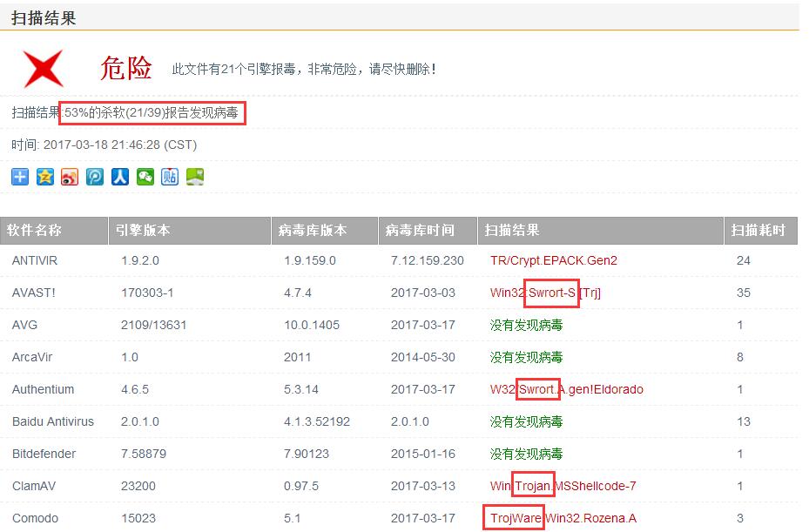Click engine version 170303-1
The width and height of the screenshot is (809, 532).
[147, 293]
